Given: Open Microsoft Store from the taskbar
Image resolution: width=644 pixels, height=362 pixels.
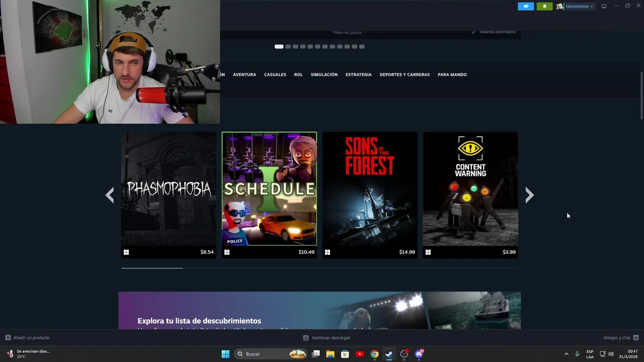Looking at the screenshot, I should pyautogui.click(x=345, y=354).
